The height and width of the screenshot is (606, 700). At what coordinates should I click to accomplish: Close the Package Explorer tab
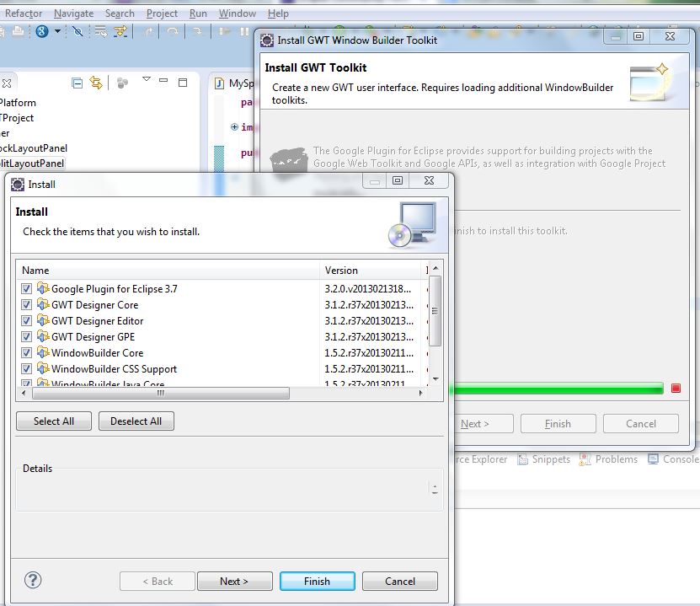7,83
